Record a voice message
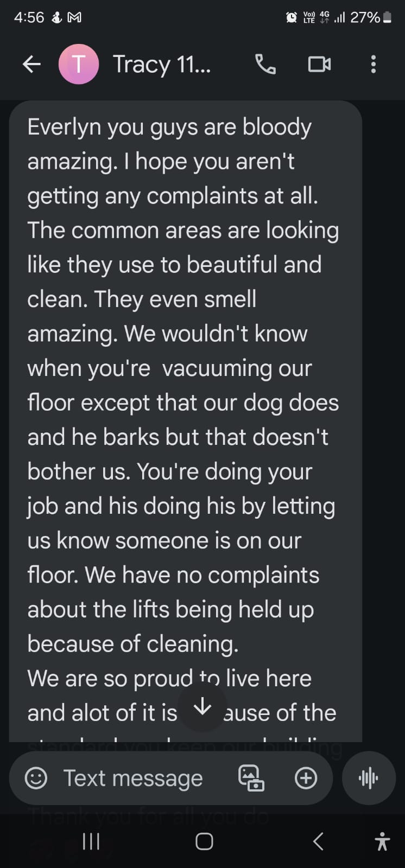The image size is (405, 868). [x=369, y=778]
